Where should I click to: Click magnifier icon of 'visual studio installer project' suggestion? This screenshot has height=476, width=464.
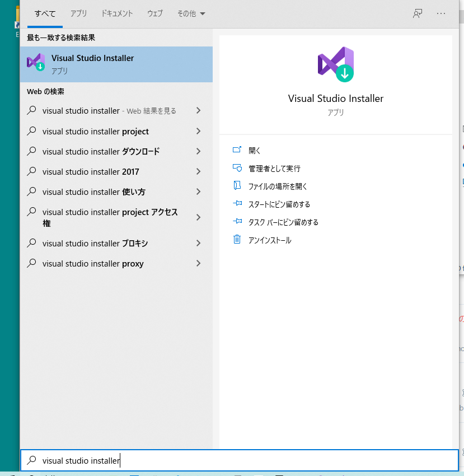pos(31,131)
